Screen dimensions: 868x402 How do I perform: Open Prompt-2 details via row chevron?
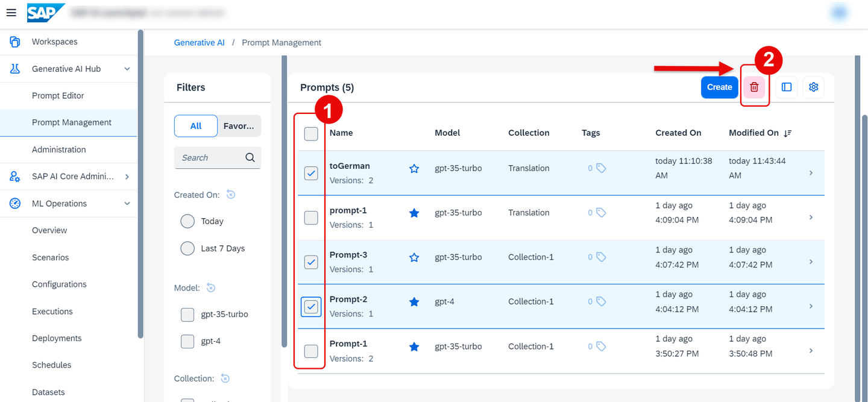click(x=811, y=306)
